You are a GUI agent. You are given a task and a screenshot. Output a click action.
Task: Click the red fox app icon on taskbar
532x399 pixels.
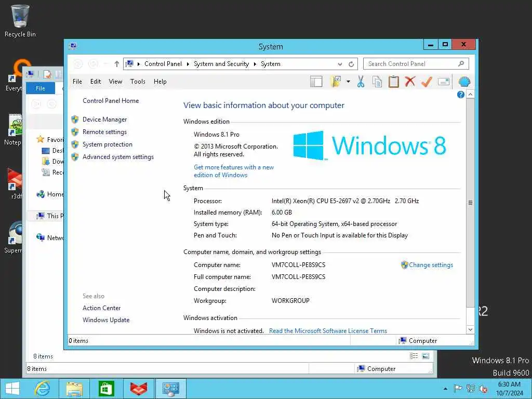pos(138,389)
